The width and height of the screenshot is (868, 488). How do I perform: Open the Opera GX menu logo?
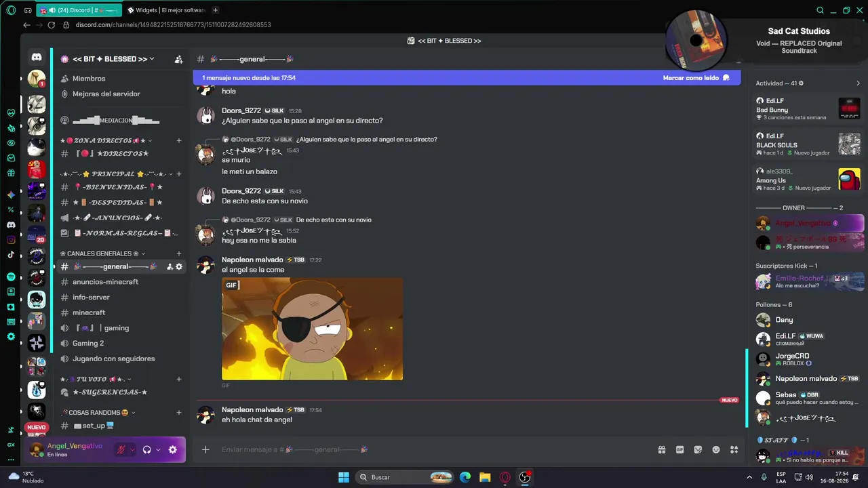click(x=11, y=10)
